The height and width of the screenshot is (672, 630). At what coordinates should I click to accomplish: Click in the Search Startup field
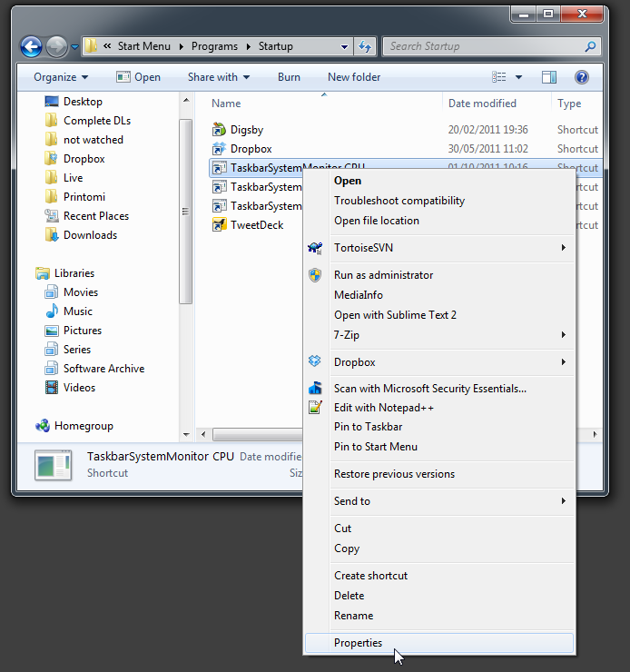481,46
